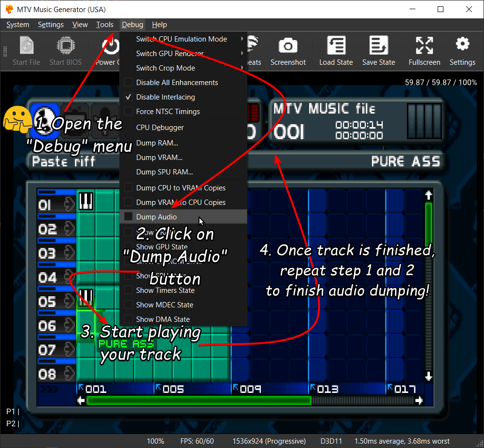Toggle Show MDEC State checkbox
The height and width of the screenshot is (448, 484).
coord(128,305)
